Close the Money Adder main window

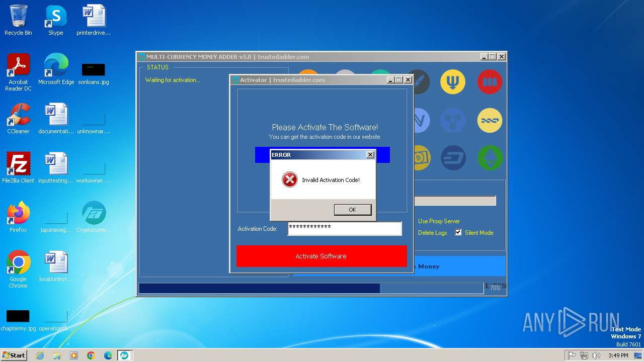[502, 57]
